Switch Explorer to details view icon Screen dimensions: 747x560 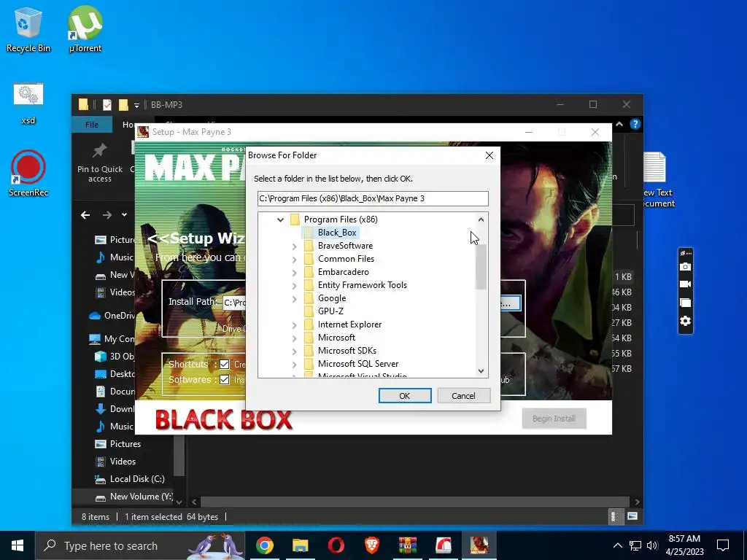[614, 517]
